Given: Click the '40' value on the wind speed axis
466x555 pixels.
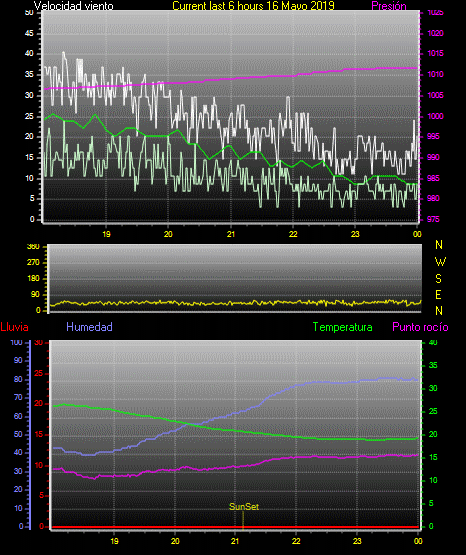Looking at the screenshot, I should [x=29, y=53].
